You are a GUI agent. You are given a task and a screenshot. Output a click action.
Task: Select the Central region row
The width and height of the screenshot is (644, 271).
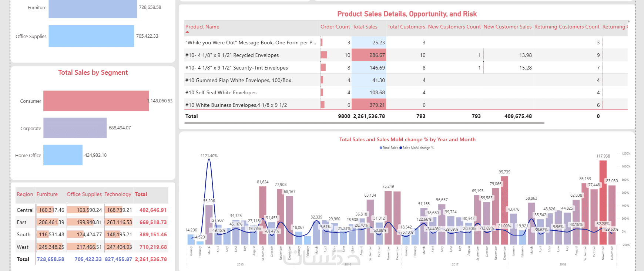[x=25, y=210]
